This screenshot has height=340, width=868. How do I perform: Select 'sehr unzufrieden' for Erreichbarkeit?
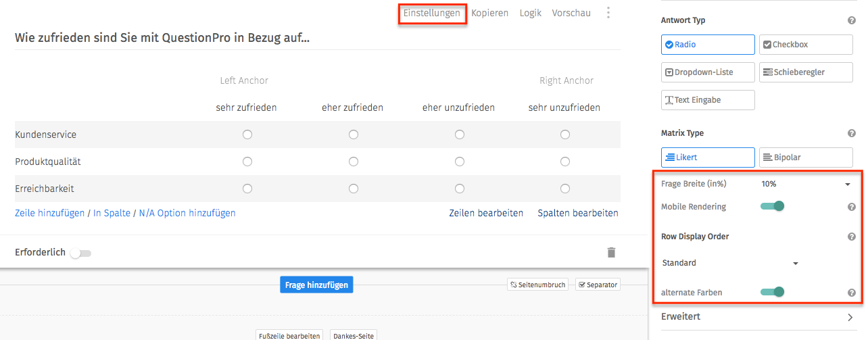(x=565, y=189)
